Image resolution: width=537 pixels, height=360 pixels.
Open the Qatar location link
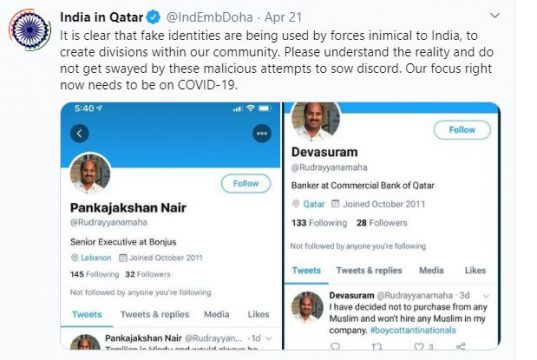pyautogui.click(x=314, y=204)
